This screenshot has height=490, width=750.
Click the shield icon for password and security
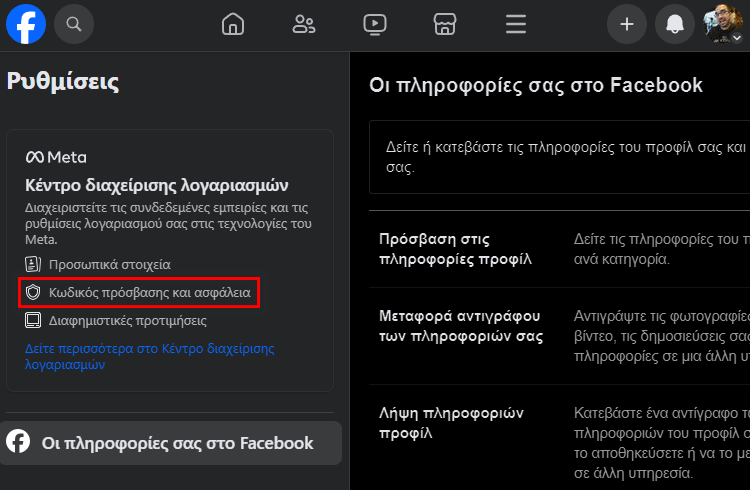coord(33,292)
